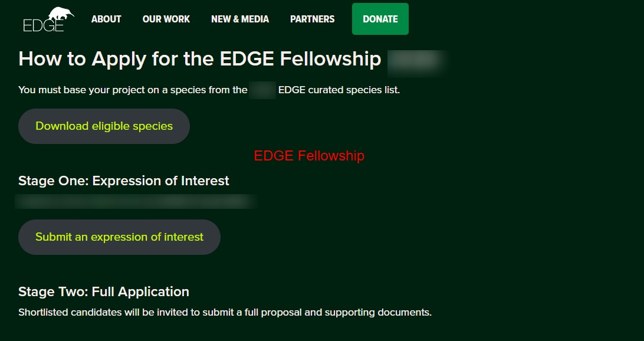Click the word 'Shortlisted' under Stage Two
The height and width of the screenshot is (341, 644).
(x=43, y=312)
